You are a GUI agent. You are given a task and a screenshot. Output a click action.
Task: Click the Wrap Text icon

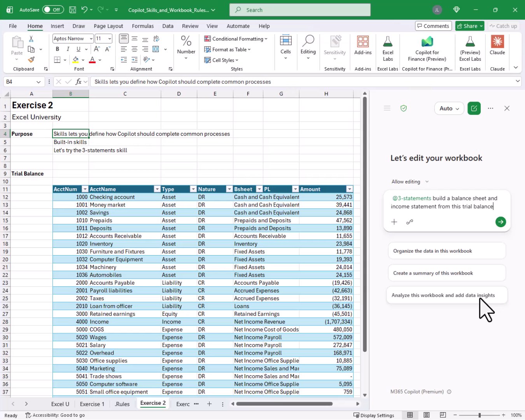156,38
